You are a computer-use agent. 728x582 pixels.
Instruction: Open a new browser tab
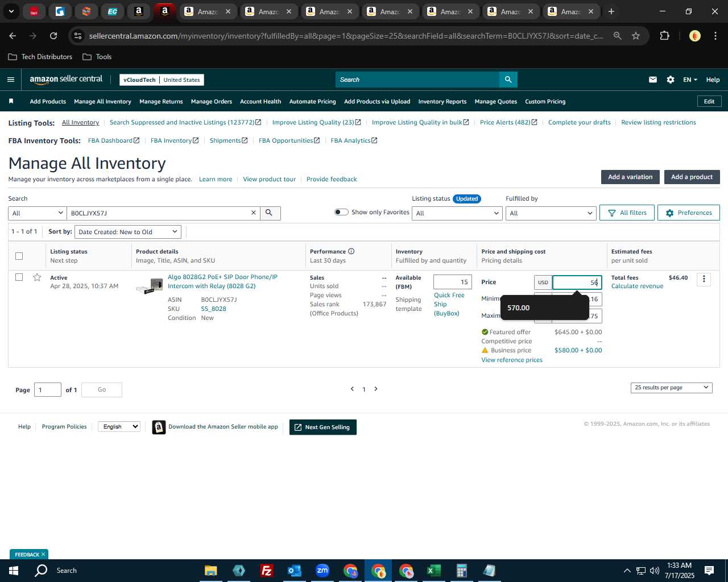(x=611, y=11)
